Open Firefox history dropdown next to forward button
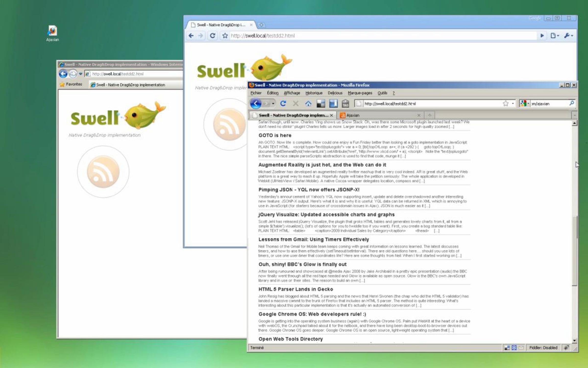 [x=273, y=104]
